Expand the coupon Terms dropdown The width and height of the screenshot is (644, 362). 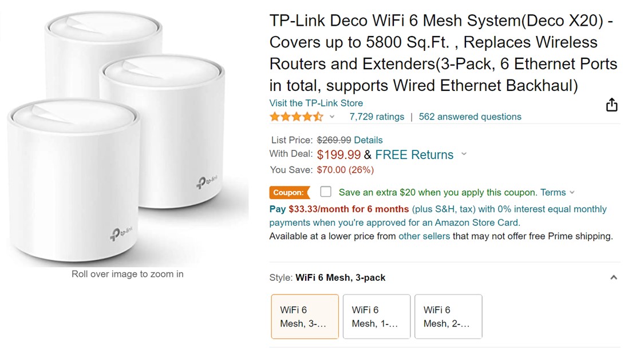pyautogui.click(x=572, y=193)
